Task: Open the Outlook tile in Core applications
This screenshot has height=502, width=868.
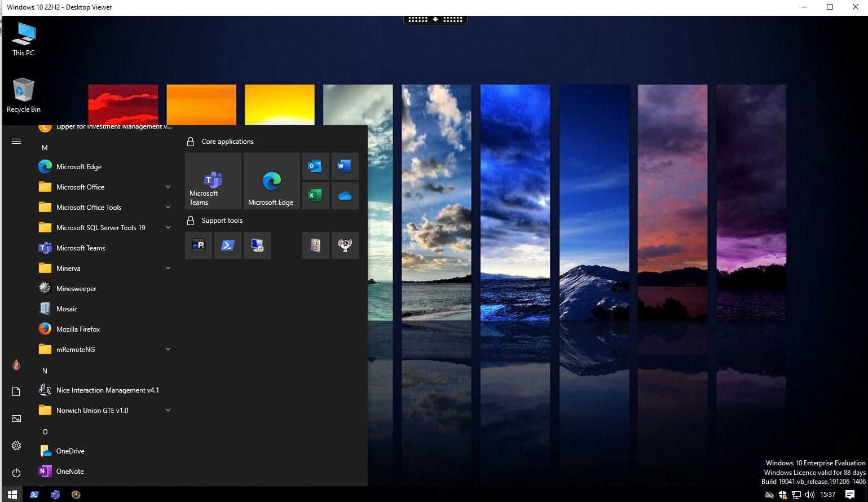Action: point(315,166)
